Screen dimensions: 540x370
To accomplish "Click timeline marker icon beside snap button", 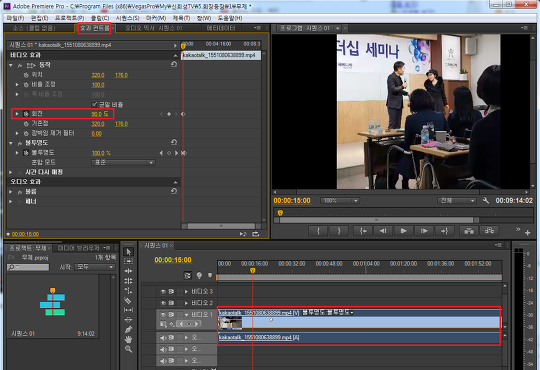I will coord(199,275).
